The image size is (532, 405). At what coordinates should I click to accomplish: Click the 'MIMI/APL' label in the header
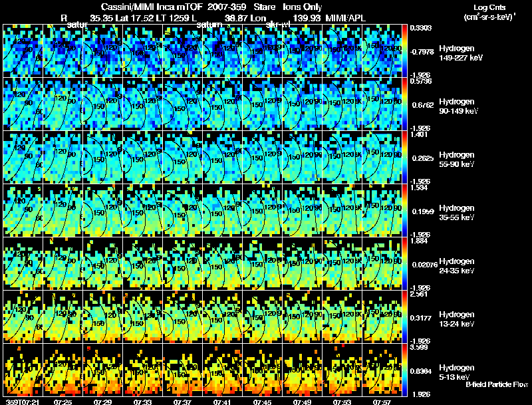click(x=345, y=18)
